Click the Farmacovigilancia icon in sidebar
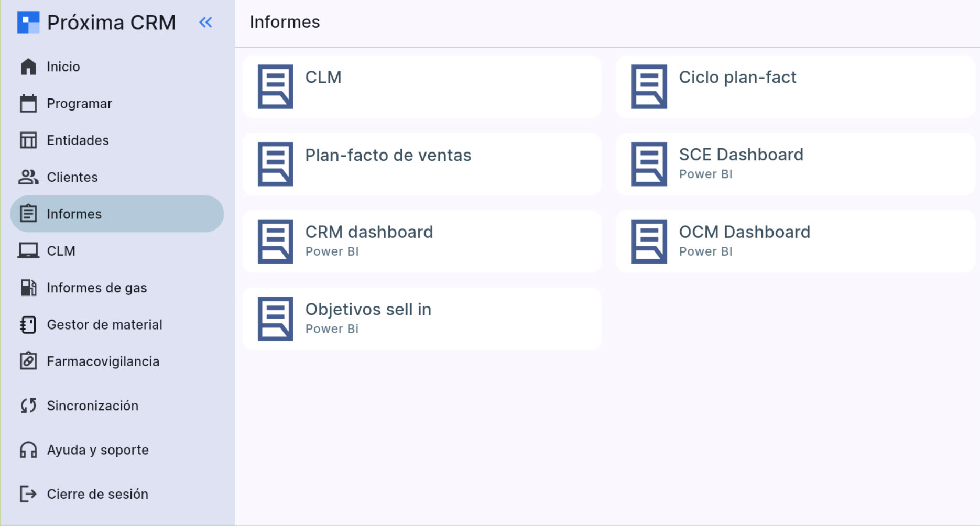This screenshot has width=980, height=526. coord(28,361)
